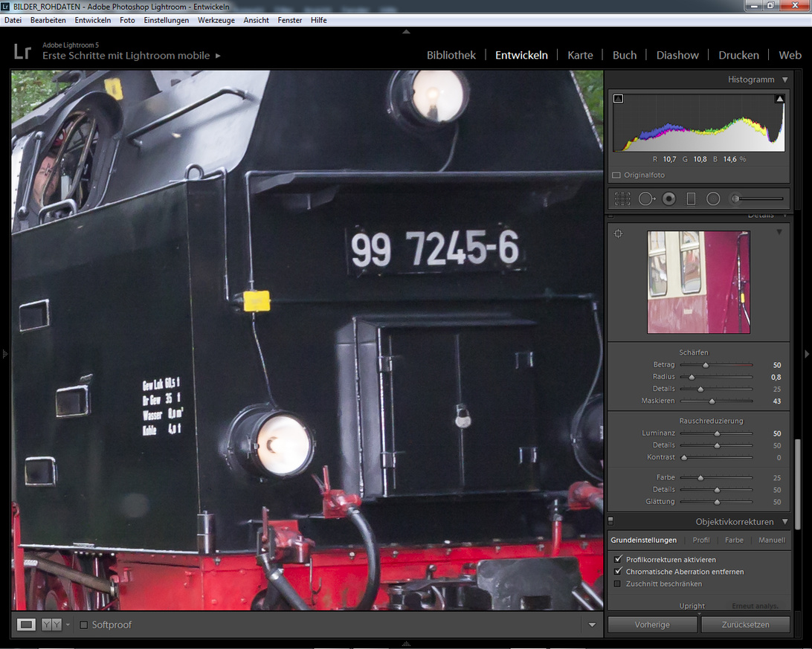
Task: Open the toolbar content dropdown arrow
Action: [592, 625]
